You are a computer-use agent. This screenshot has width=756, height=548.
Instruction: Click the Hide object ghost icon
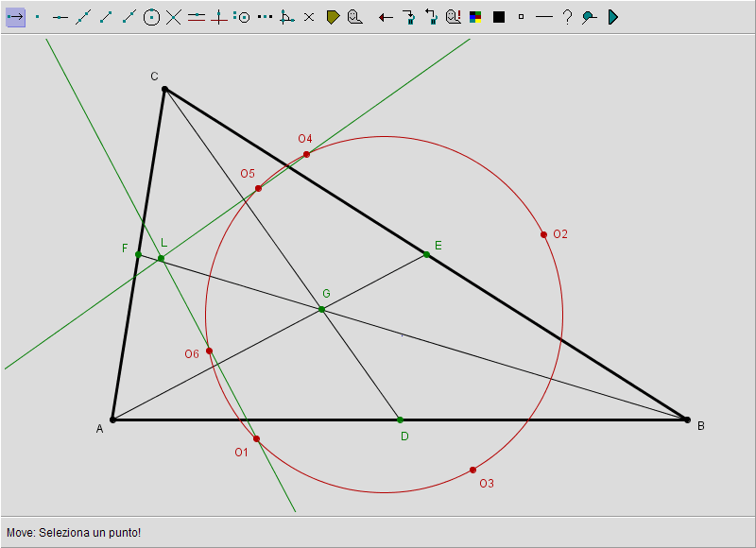[x=355, y=17]
